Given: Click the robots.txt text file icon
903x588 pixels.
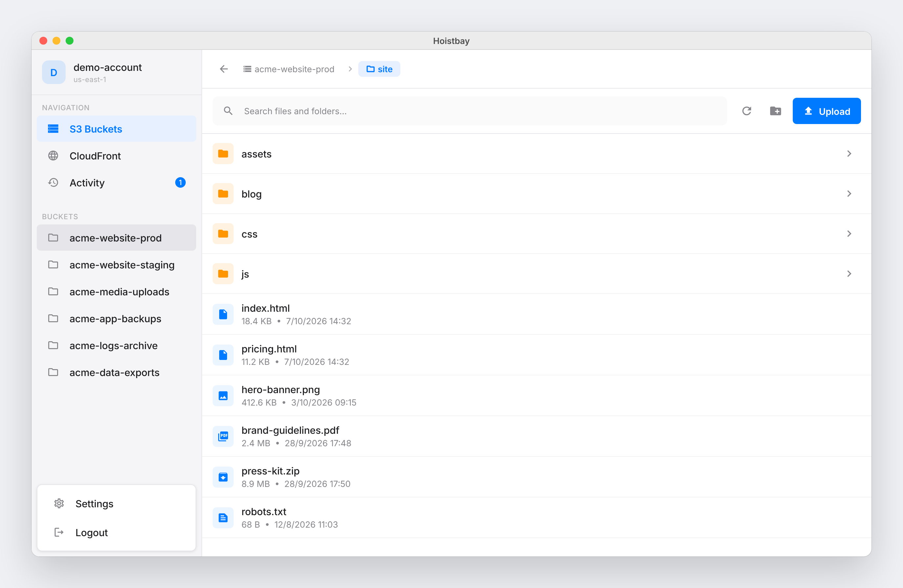Looking at the screenshot, I should point(223,518).
